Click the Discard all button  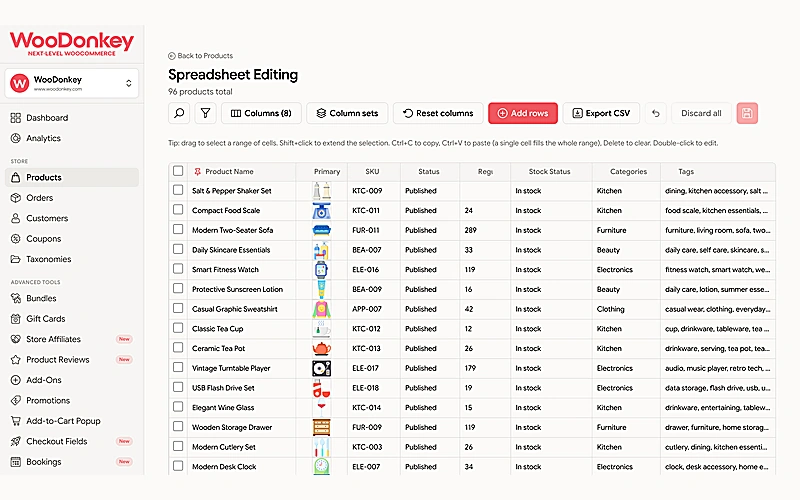(x=701, y=113)
